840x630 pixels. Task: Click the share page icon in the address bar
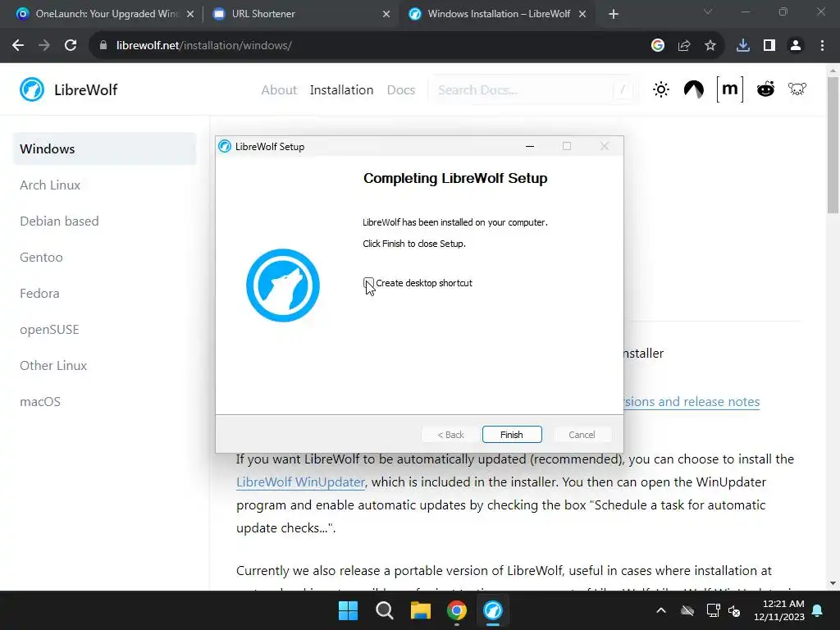pyautogui.click(x=684, y=46)
